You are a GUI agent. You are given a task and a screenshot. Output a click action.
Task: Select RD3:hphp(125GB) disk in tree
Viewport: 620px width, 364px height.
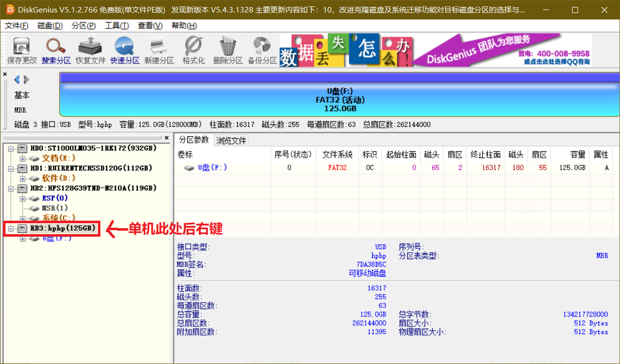click(62, 229)
